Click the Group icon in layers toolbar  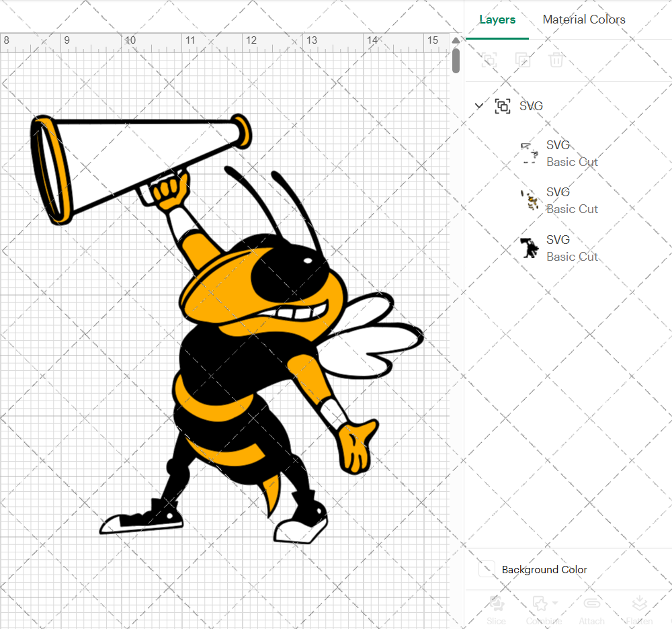(489, 60)
